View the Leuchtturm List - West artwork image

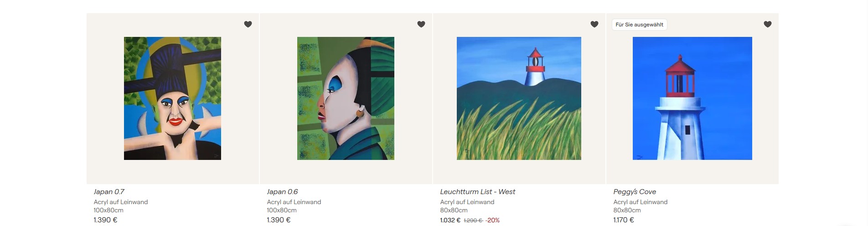tap(519, 98)
